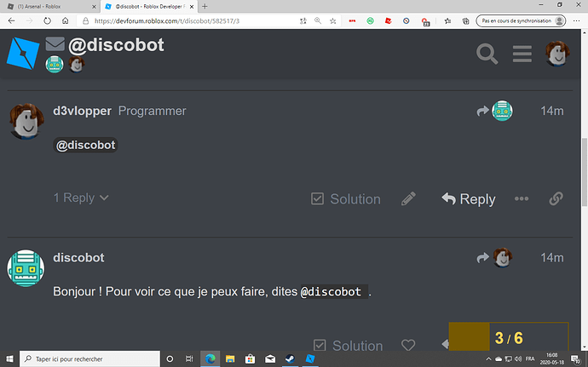The image size is (588, 367).
Task: Click the message envelope icon beside @discobot title
Action: (55, 44)
